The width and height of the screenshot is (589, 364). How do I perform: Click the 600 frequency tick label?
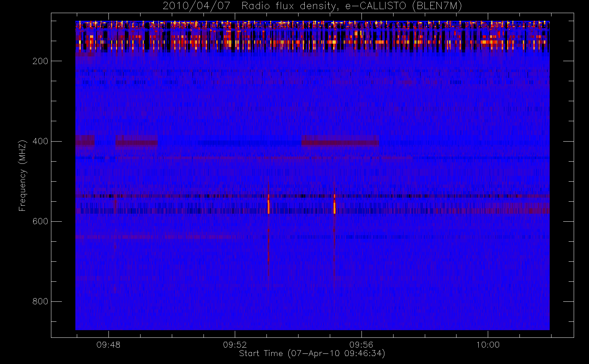40,221
